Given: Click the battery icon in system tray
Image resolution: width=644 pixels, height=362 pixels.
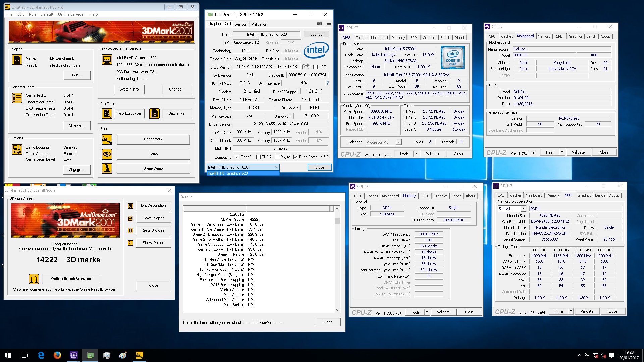Looking at the screenshot, I should (x=587, y=355).
